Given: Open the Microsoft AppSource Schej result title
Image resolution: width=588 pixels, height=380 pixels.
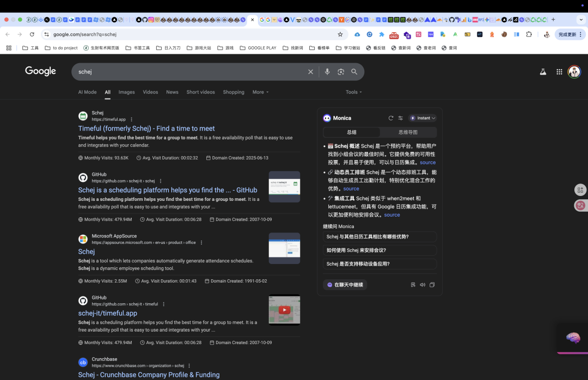Looking at the screenshot, I should [x=86, y=252].
